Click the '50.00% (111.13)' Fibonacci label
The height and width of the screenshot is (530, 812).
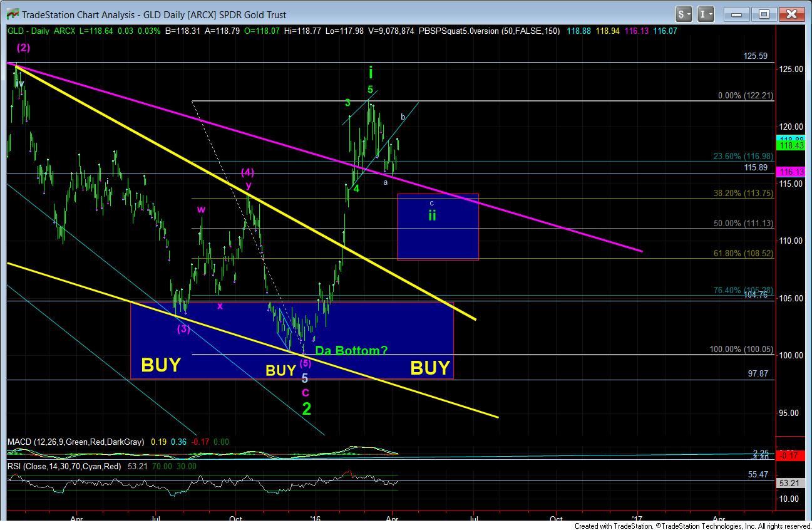point(744,224)
